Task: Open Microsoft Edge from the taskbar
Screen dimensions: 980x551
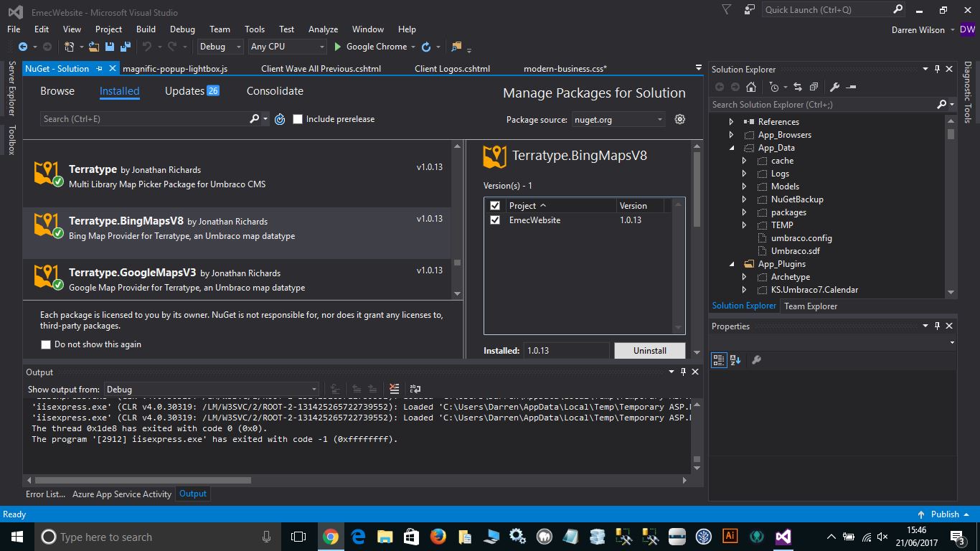Action: (x=358, y=537)
